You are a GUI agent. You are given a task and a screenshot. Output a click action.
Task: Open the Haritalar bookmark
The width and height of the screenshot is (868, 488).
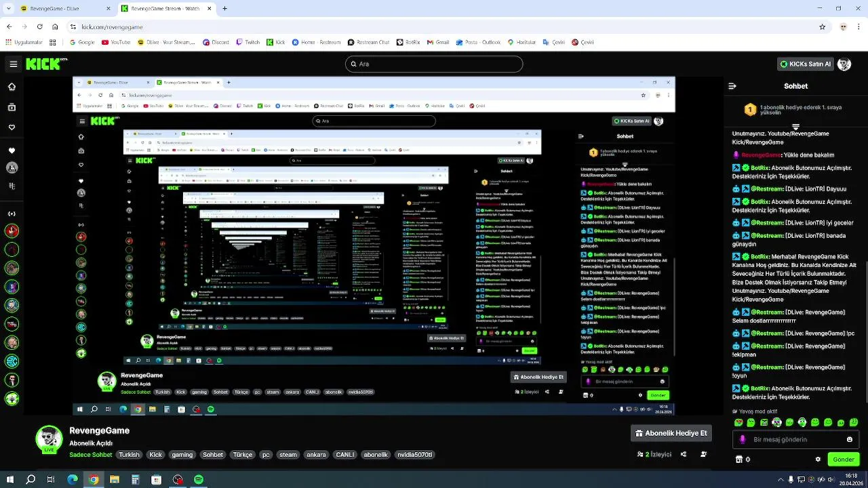(x=521, y=42)
